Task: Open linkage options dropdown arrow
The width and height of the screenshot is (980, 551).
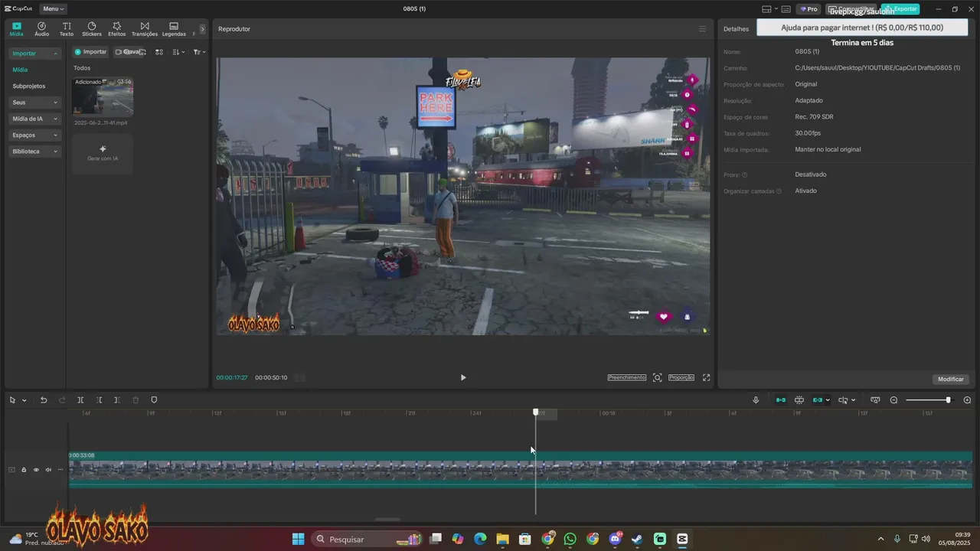Action: (828, 400)
